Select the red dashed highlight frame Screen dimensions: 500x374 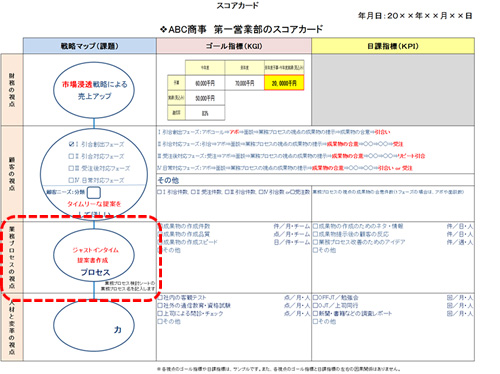81,258
